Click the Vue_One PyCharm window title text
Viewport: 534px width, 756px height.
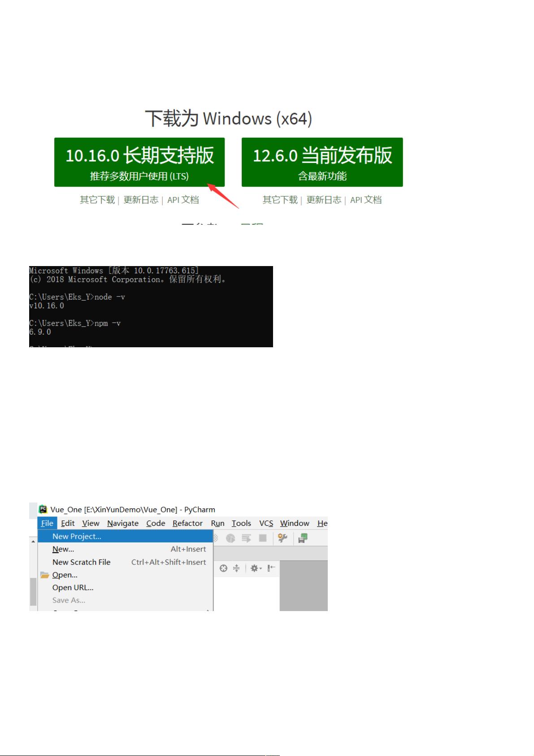133,509
